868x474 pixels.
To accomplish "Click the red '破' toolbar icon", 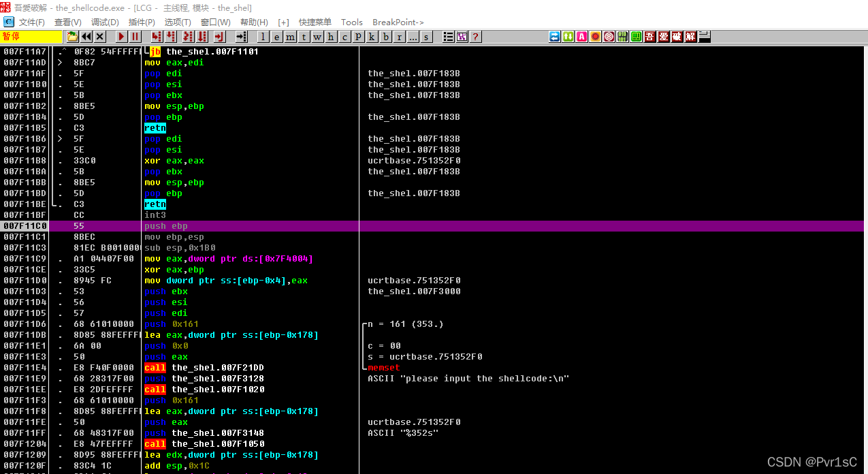I will click(677, 37).
